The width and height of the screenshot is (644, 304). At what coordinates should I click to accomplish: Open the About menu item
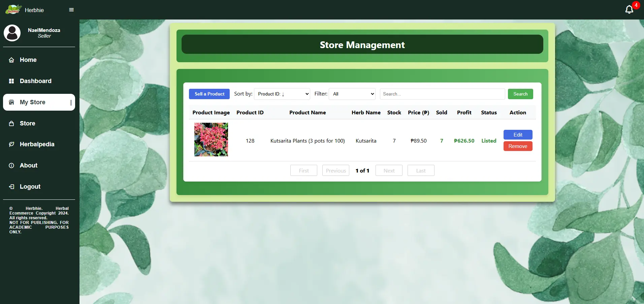[39, 165]
